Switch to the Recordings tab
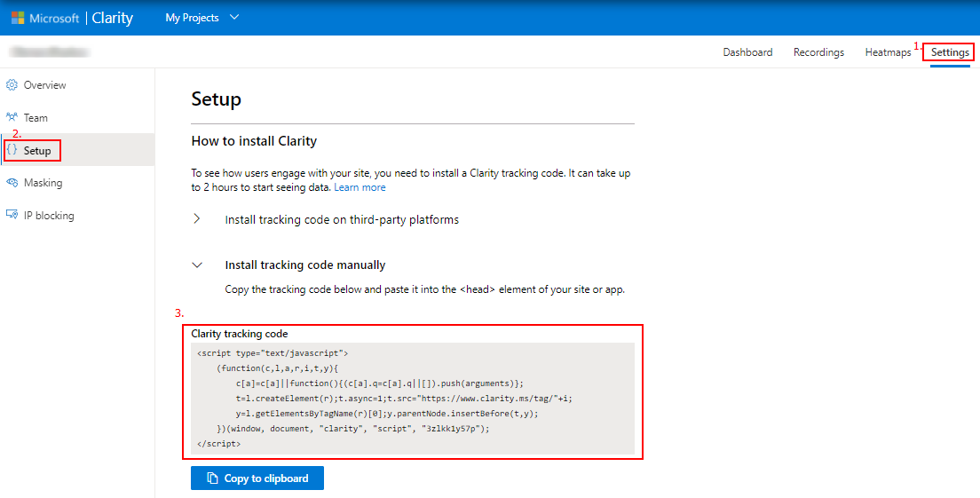Viewport: 980px width, 498px height. tap(818, 51)
